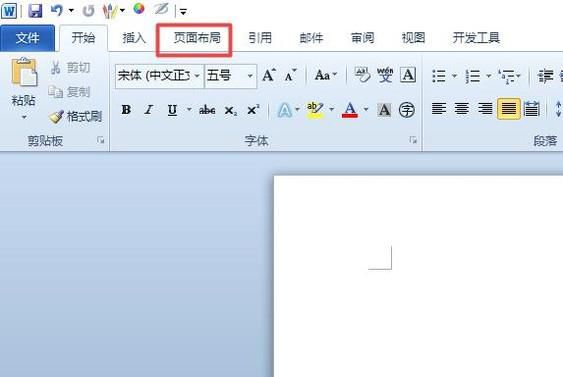Open the highlight color dropdown arrow

pyautogui.click(x=331, y=110)
